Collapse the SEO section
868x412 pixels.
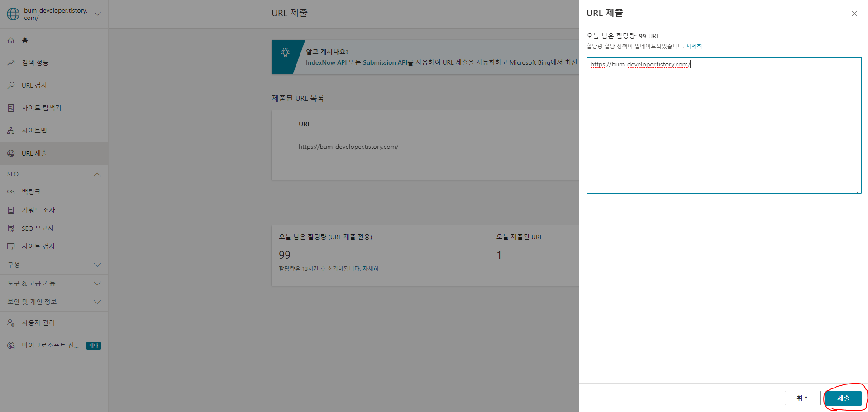[x=97, y=175]
